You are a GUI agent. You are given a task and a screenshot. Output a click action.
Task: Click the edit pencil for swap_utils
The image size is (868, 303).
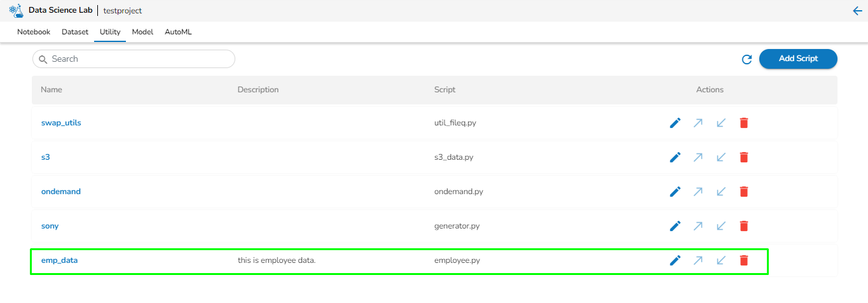[x=675, y=123]
